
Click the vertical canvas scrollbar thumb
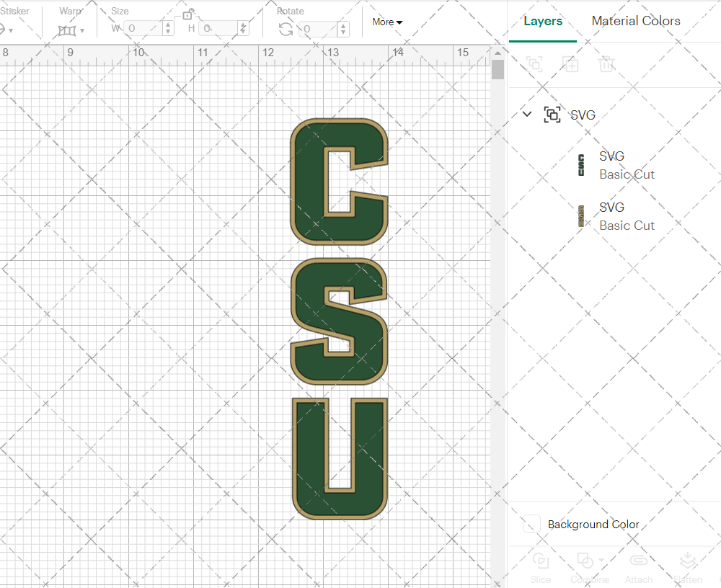pyautogui.click(x=497, y=69)
